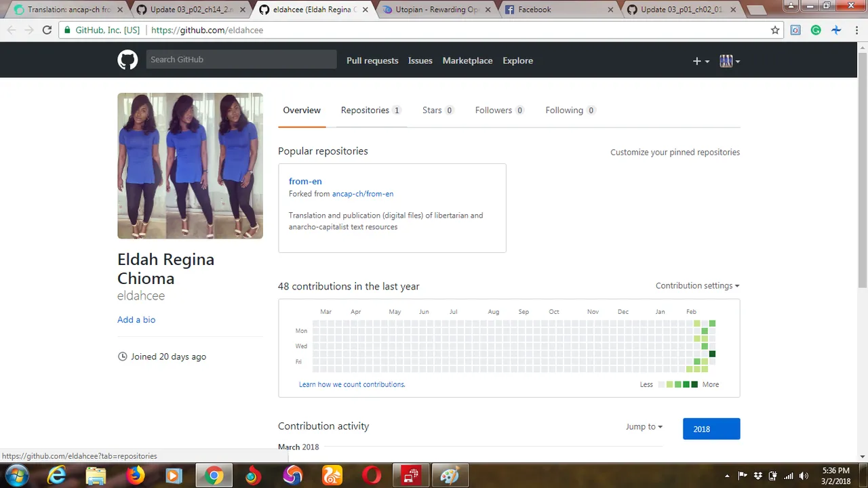The width and height of the screenshot is (868, 488).
Task: Open the ancap-ch/from-en source link
Action: pyautogui.click(x=363, y=194)
